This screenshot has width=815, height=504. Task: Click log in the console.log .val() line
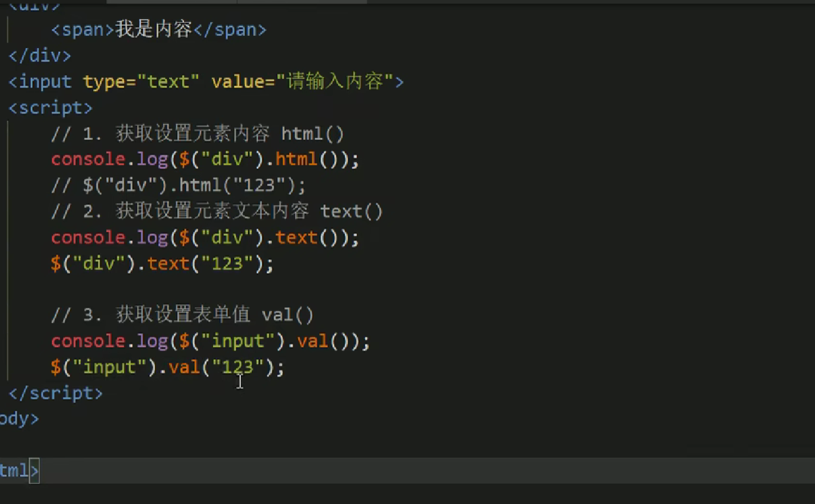coord(152,342)
